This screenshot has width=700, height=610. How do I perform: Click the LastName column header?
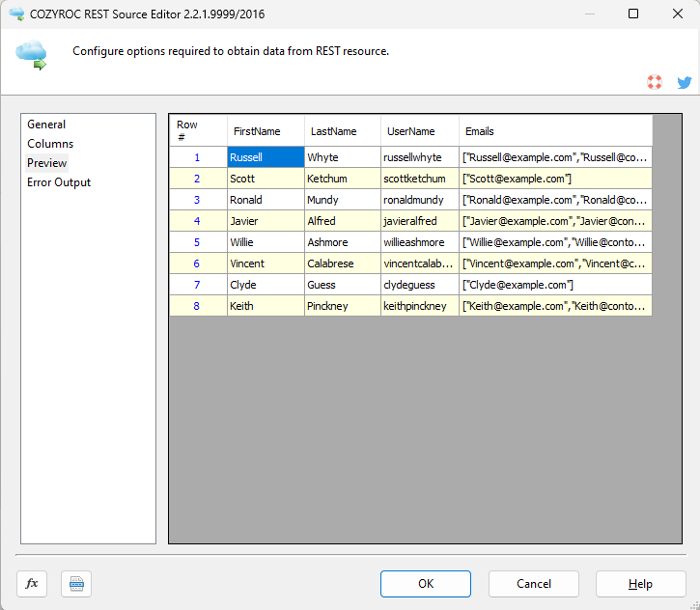tap(343, 131)
